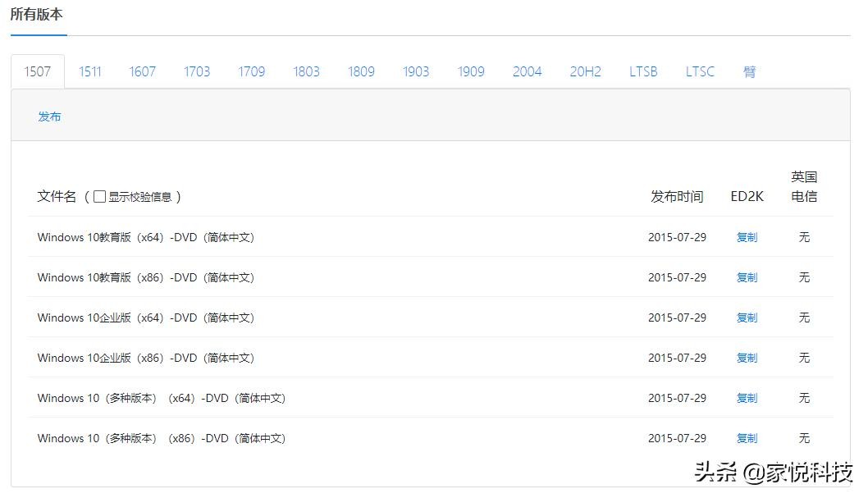868x498 pixels.
Task: Select the 1809 tab
Action: pos(361,71)
